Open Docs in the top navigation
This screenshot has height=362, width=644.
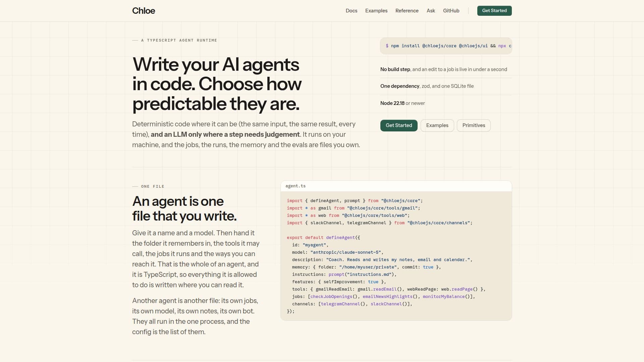pos(351,11)
